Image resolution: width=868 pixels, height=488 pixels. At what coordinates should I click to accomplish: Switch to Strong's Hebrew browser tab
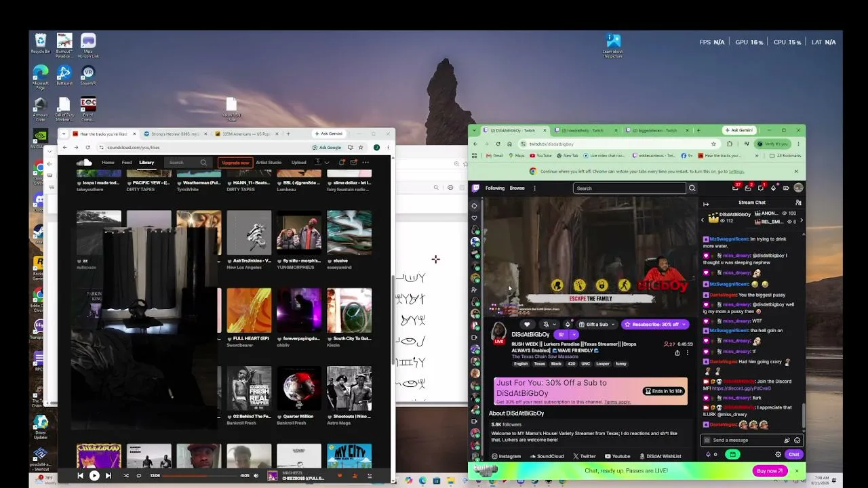[x=176, y=134]
